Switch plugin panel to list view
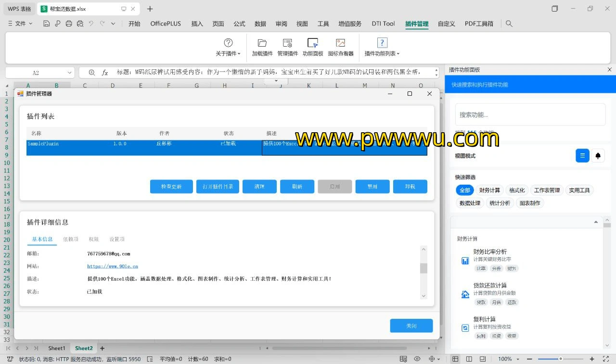The height and width of the screenshot is (364, 616). [582, 155]
